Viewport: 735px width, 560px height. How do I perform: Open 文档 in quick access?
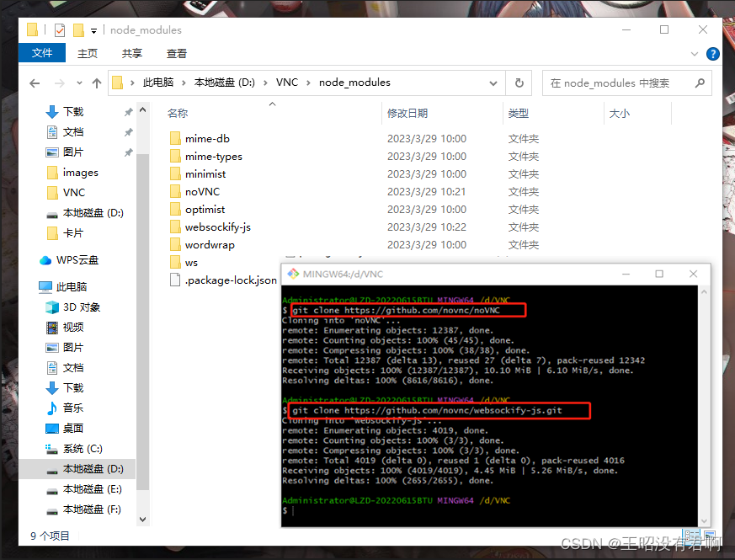click(x=73, y=132)
